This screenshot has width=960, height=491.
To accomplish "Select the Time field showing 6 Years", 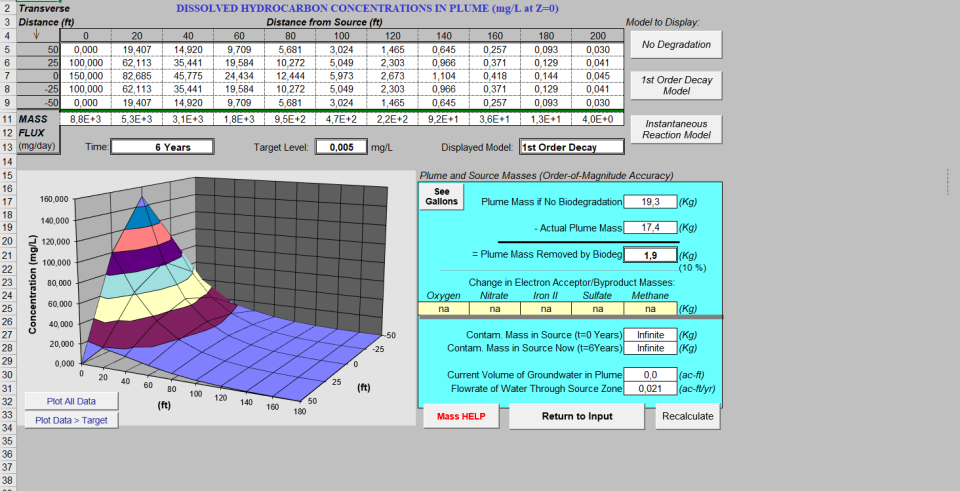I will coord(162,146).
